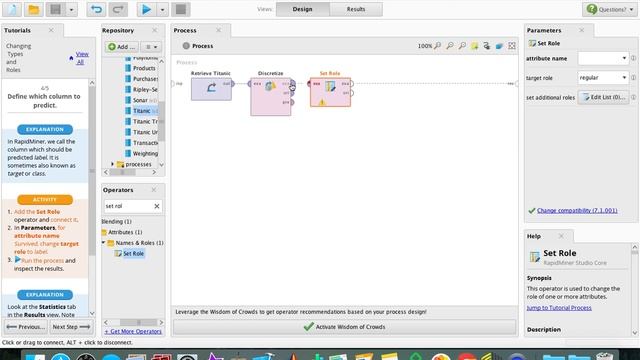Click the Get More Operators link
The width and height of the screenshot is (640, 360).
coord(133,331)
